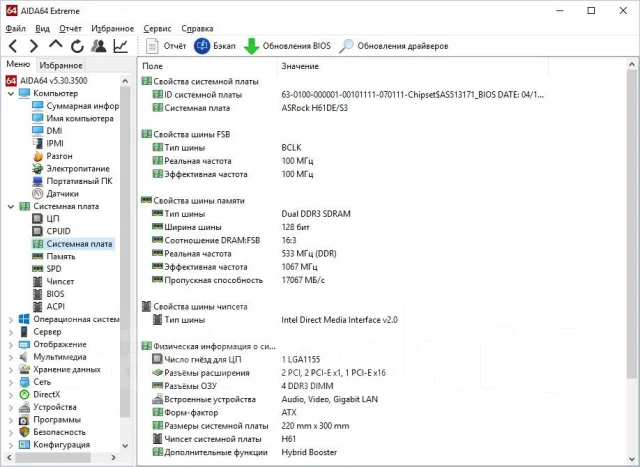
Task: Collapse the Компьютер tree node
Action: coord(11,93)
